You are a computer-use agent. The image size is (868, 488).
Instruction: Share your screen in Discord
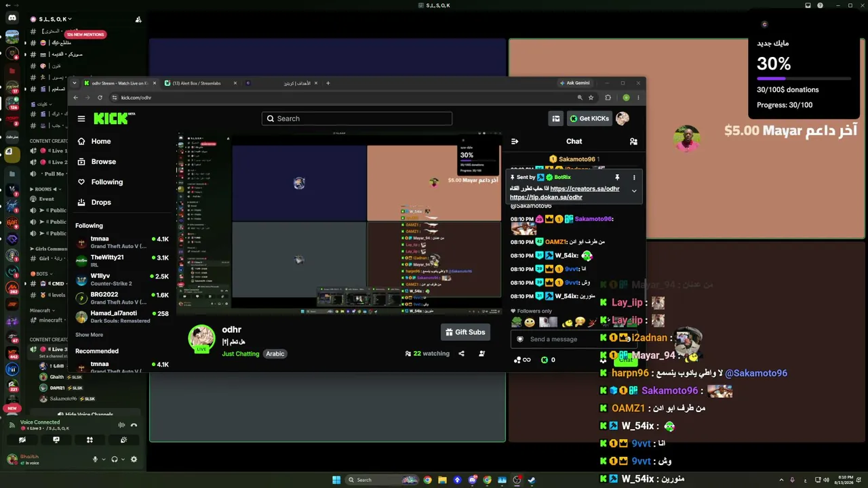[x=56, y=440]
